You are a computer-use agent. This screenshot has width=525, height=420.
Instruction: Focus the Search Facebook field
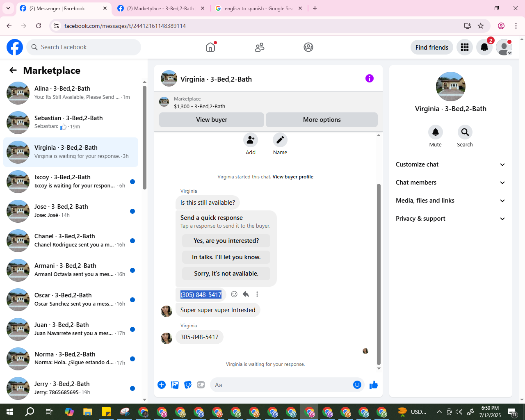coord(84,47)
